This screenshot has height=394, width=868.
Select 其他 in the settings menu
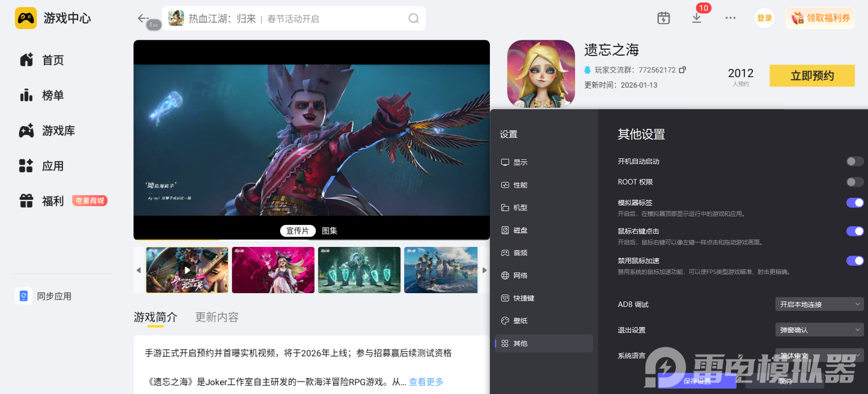[544, 343]
